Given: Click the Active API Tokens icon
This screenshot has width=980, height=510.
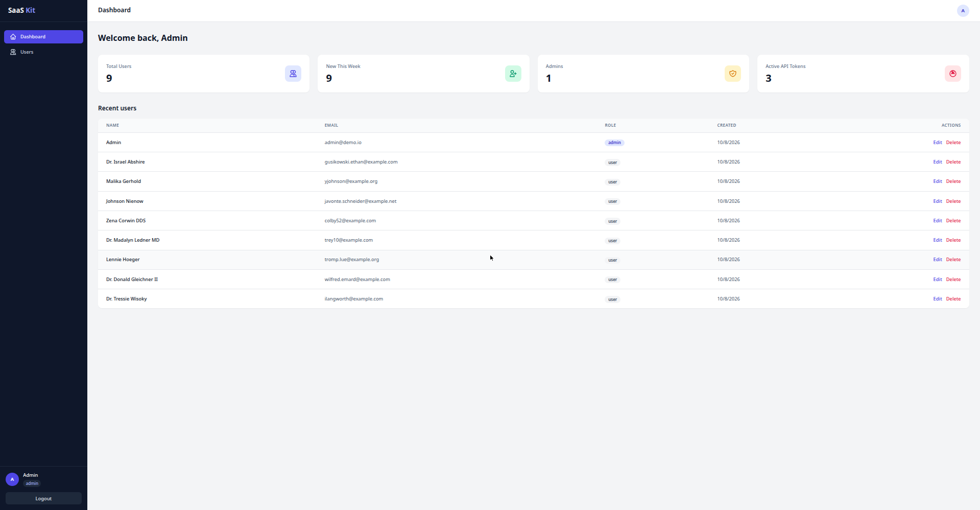Looking at the screenshot, I should click(x=953, y=74).
